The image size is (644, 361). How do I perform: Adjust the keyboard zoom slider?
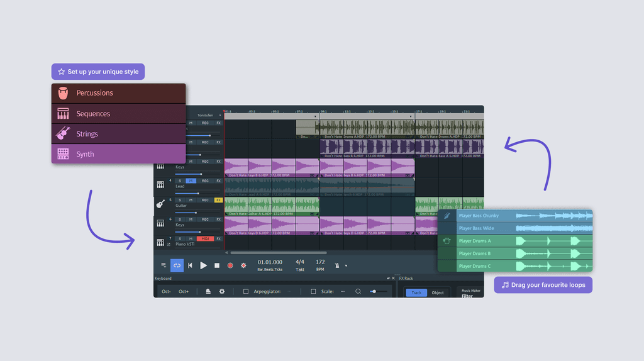[x=378, y=291]
